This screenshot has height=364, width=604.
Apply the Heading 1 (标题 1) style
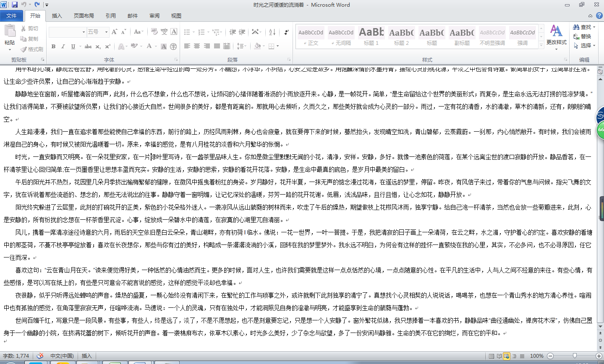point(371,36)
